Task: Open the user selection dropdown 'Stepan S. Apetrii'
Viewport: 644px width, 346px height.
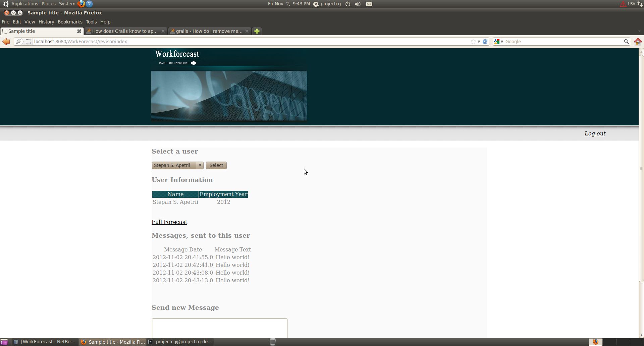Action: (177, 165)
